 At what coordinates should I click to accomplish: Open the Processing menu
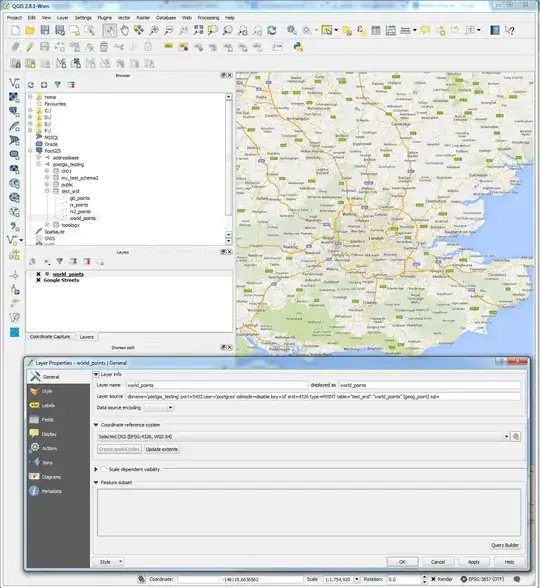[208, 18]
